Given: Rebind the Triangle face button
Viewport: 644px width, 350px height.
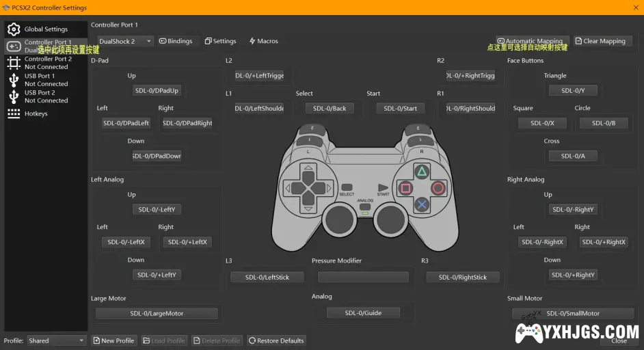Looking at the screenshot, I should click(573, 90).
